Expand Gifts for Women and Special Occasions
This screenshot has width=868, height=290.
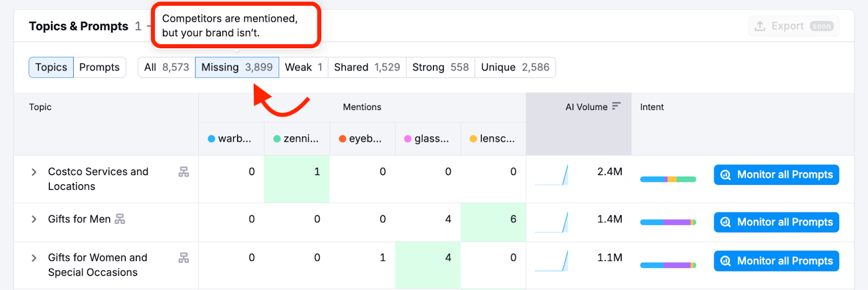[x=34, y=258]
